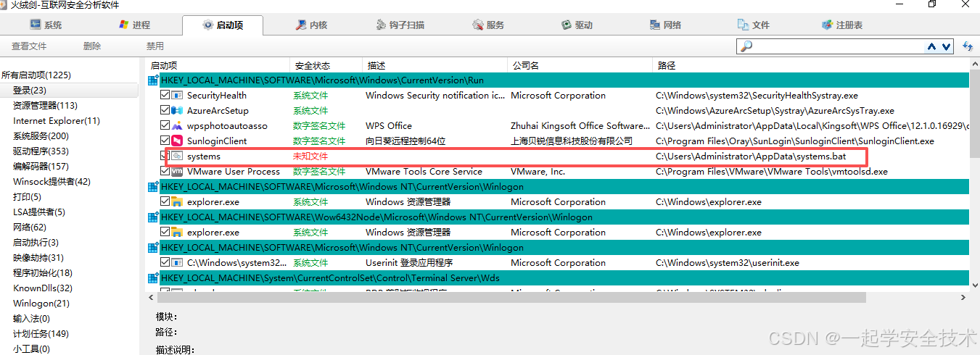
Task: Open the 编解码器(157) category
Action: [x=41, y=167]
